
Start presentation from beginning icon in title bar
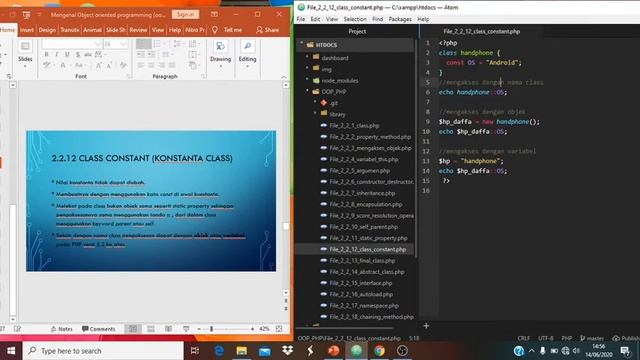[x=27, y=15]
